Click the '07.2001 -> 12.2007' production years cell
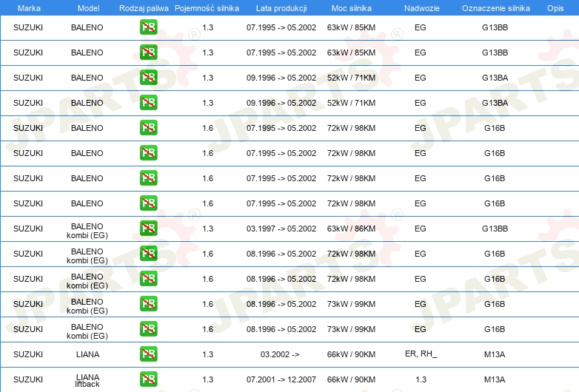The height and width of the screenshot is (392, 579). 281,379
